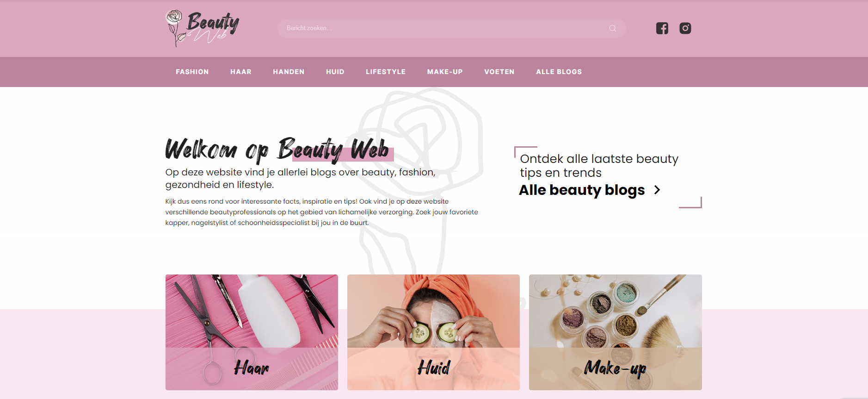View Alle Blogs from the navigation

pyautogui.click(x=559, y=72)
